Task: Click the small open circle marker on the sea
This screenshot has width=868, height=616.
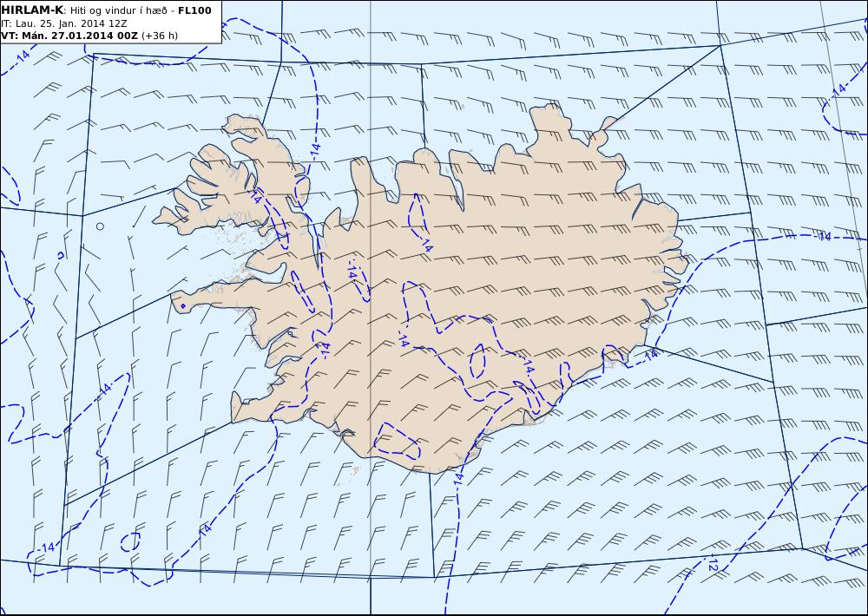Action: click(x=100, y=226)
